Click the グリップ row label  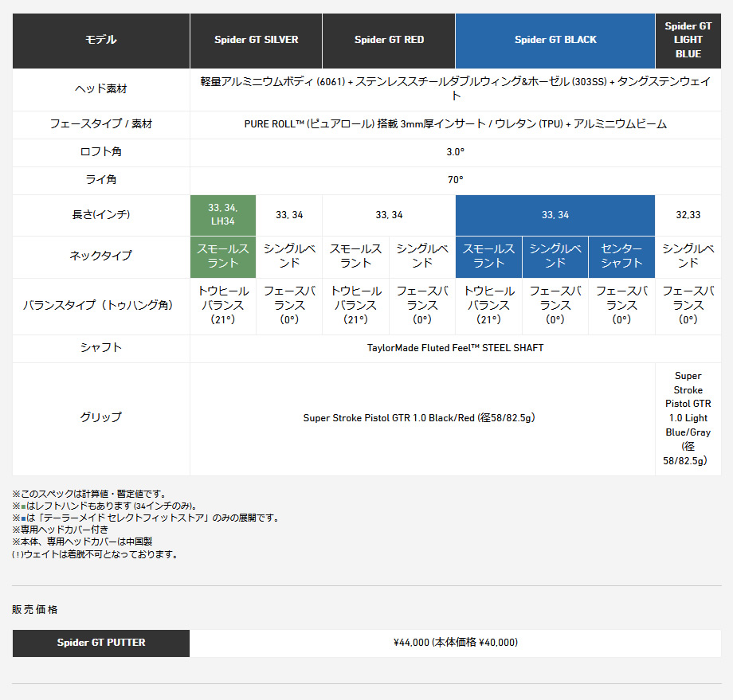101,419
